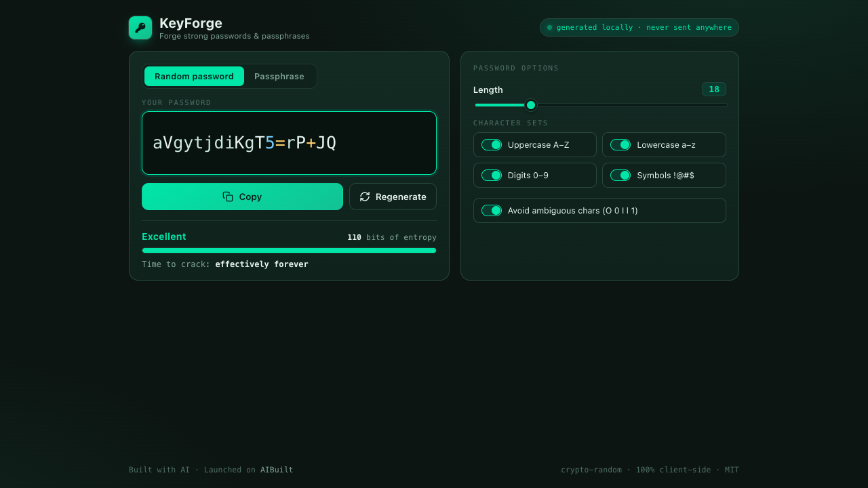Open the AIBuilt link in footer
Screen dimensions: 868x488
[x=277, y=470]
